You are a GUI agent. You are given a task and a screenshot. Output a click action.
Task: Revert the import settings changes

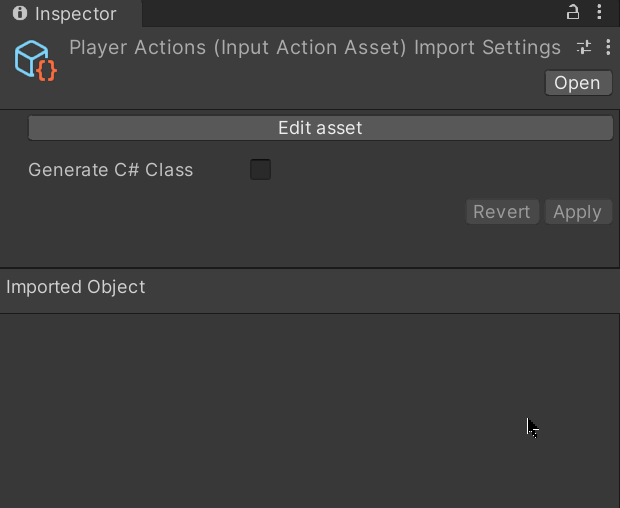tap(502, 212)
